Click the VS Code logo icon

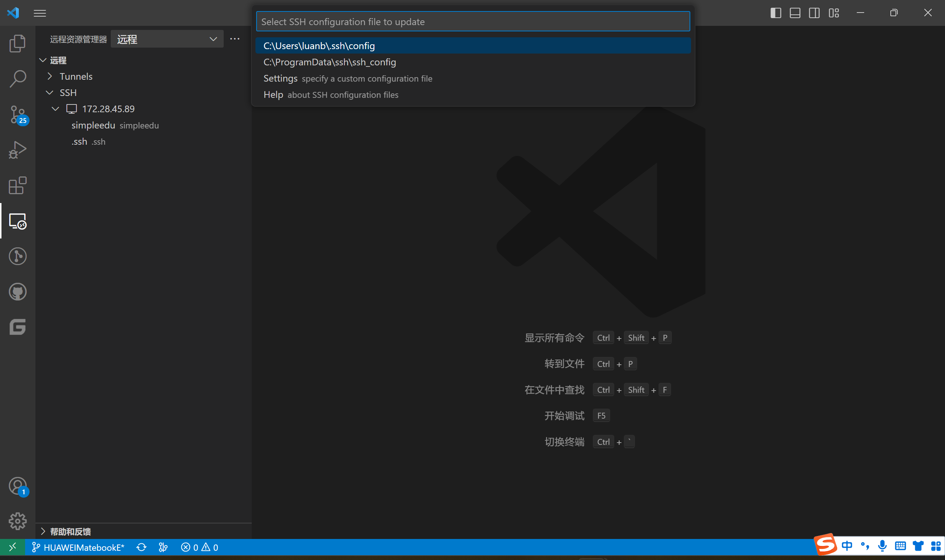click(13, 13)
